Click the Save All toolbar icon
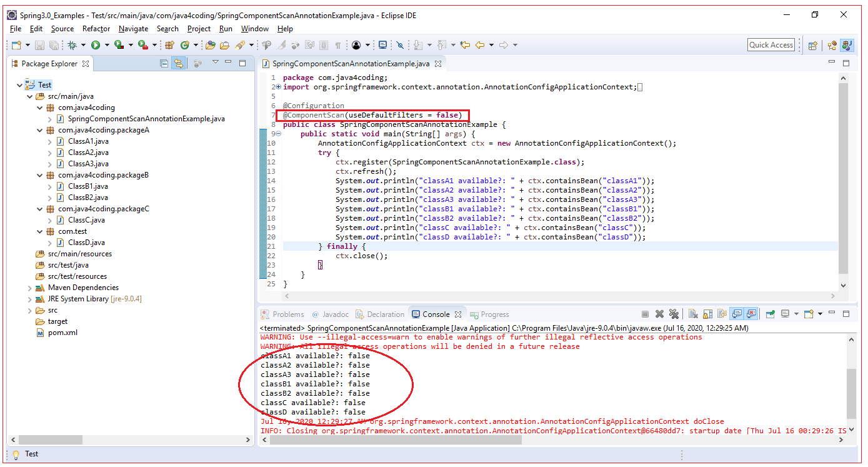Viewport: 868px width, 467px height. 54,45
